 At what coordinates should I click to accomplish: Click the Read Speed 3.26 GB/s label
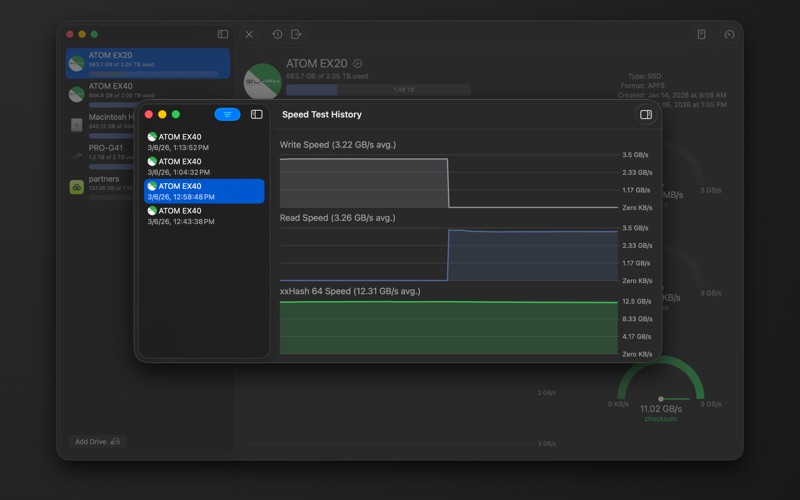pos(337,218)
